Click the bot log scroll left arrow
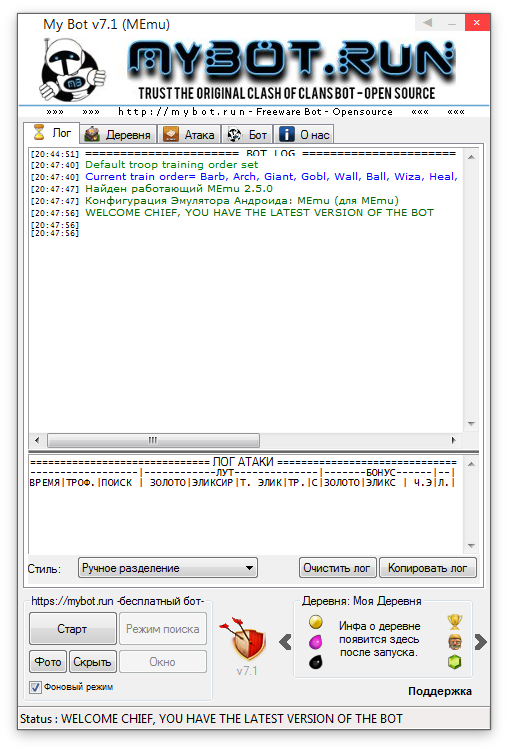Image resolution: width=508 pixels, height=751 pixels. 37,440
